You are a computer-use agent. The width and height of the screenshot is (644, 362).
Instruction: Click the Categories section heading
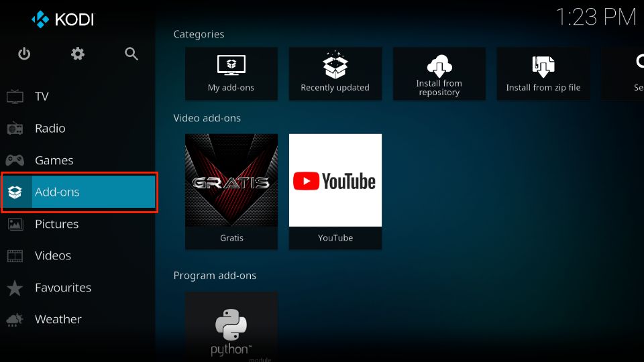pos(199,34)
